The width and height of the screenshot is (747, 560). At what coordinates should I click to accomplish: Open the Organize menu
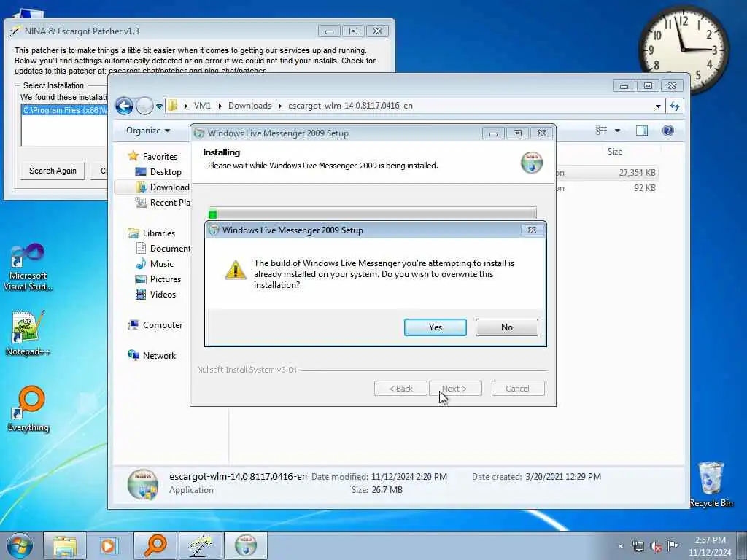click(147, 131)
